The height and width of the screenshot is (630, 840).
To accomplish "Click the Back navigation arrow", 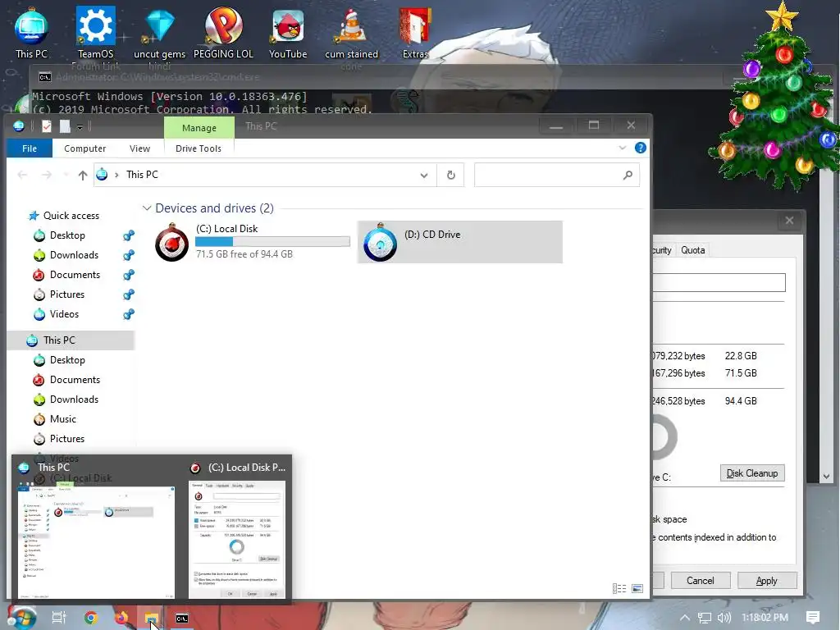I will click(22, 176).
